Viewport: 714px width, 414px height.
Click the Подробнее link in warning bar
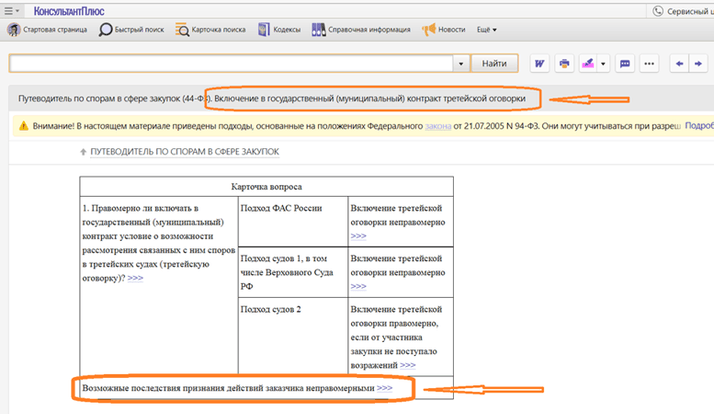[699, 126]
